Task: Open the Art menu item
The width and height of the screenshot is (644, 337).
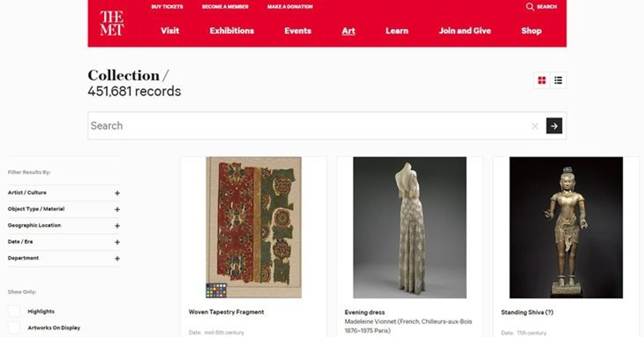Action: tap(348, 31)
